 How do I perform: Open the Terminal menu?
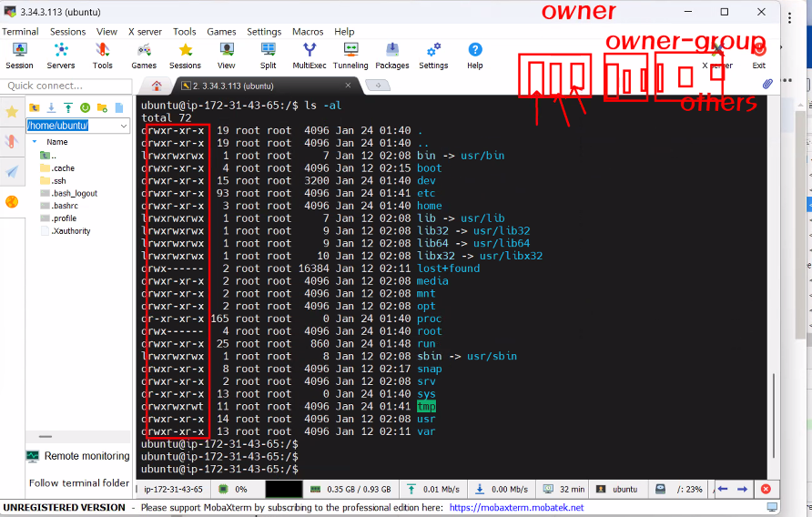click(20, 32)
